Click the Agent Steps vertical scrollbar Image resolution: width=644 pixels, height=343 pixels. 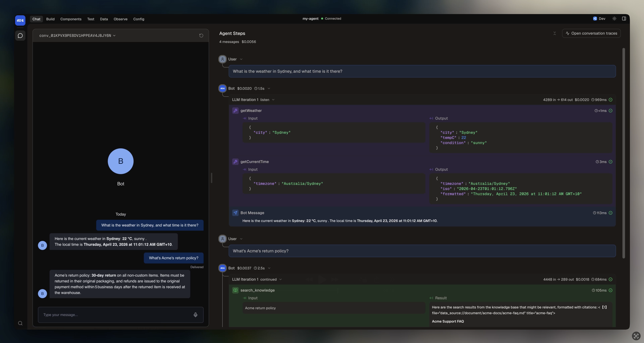624,153
